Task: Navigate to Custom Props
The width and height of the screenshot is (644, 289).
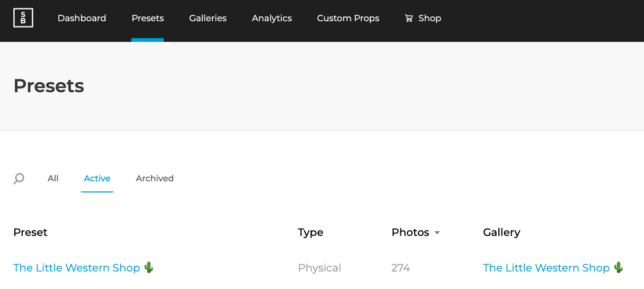Action: [x=348, y=18]
